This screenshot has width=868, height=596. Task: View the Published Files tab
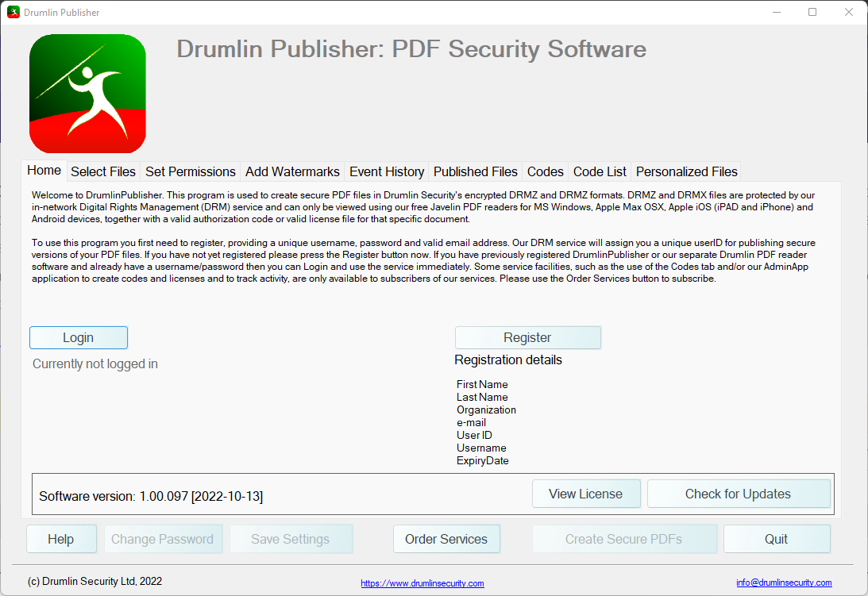[x=475, y=171]
